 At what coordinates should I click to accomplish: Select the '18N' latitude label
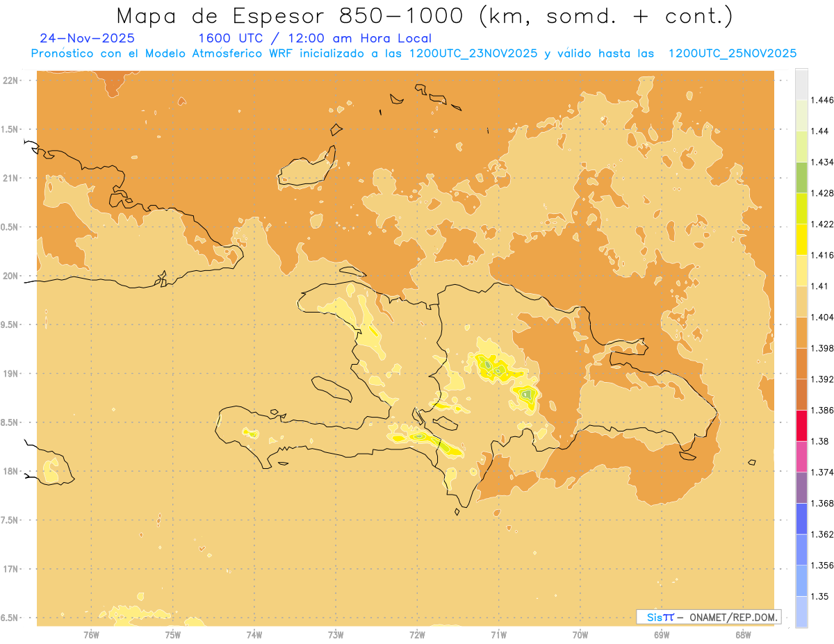click(x=12, y=471)
